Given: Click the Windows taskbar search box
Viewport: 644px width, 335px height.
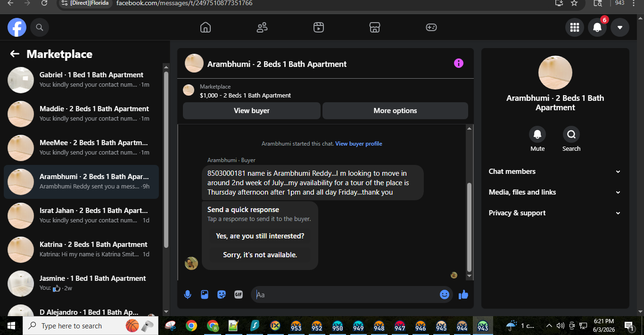Looking at the screenshot, I should point(91,326).
